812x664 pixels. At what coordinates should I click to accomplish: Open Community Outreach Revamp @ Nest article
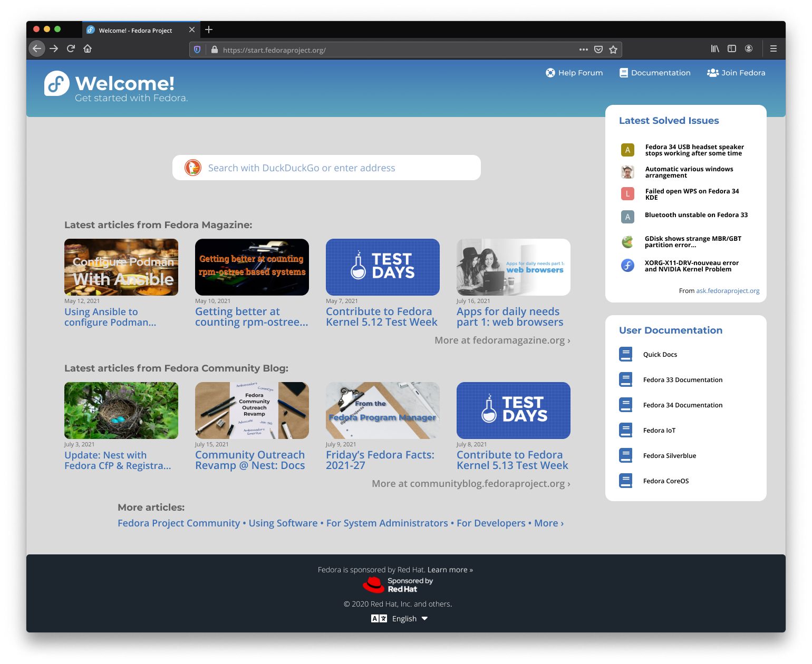250,461
